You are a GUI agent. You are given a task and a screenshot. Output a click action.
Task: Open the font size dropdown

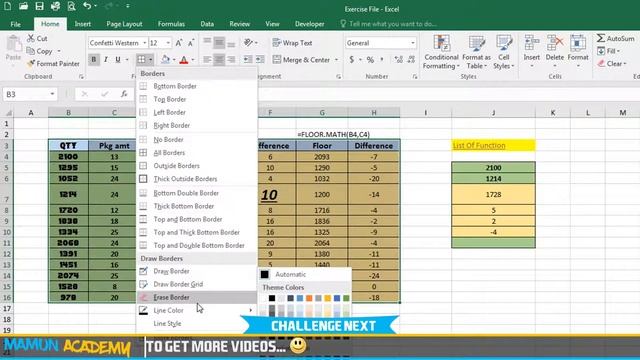point(168,43)
